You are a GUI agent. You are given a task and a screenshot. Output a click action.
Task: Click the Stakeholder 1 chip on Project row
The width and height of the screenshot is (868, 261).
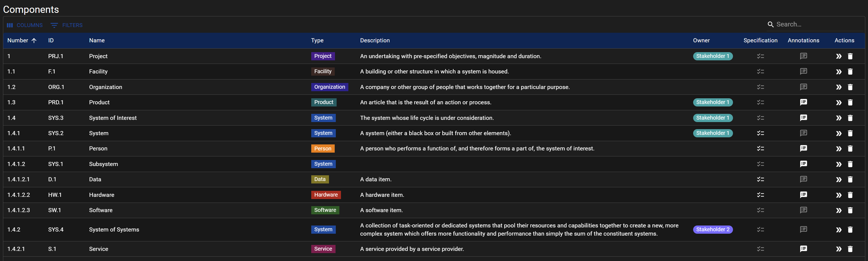point(713,56)
